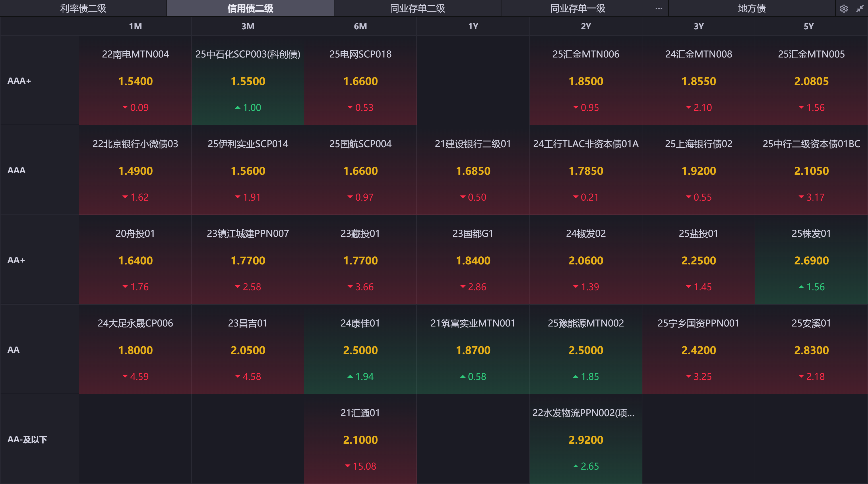Open the three-dot more tabs menu
868x484 pixels.
(x=659, y=8)
